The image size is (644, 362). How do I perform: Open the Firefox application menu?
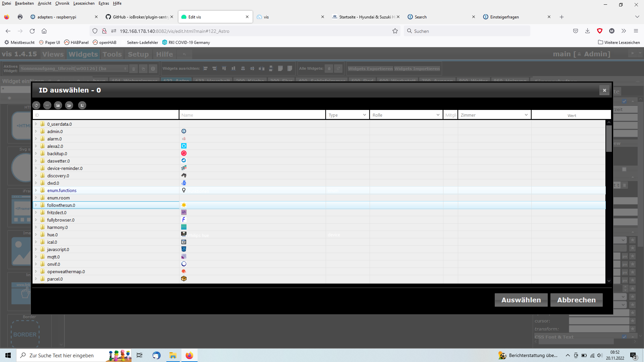click(x=636, y=31)
